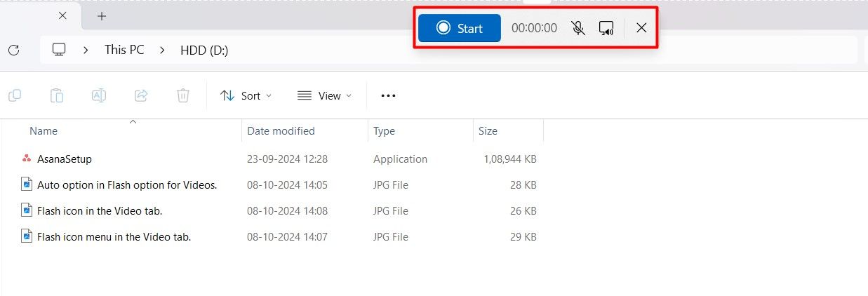Select the AsanaSetup application file
This screenshot has height=296, width=868.
point(65,159)
